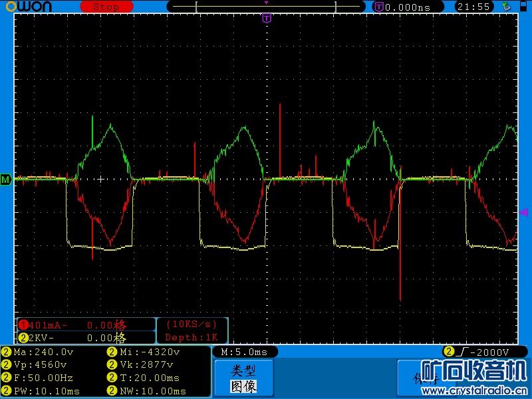Click the USB connection icon in top bar
This screenshot has height=399, width=532.
coord(507,7)
